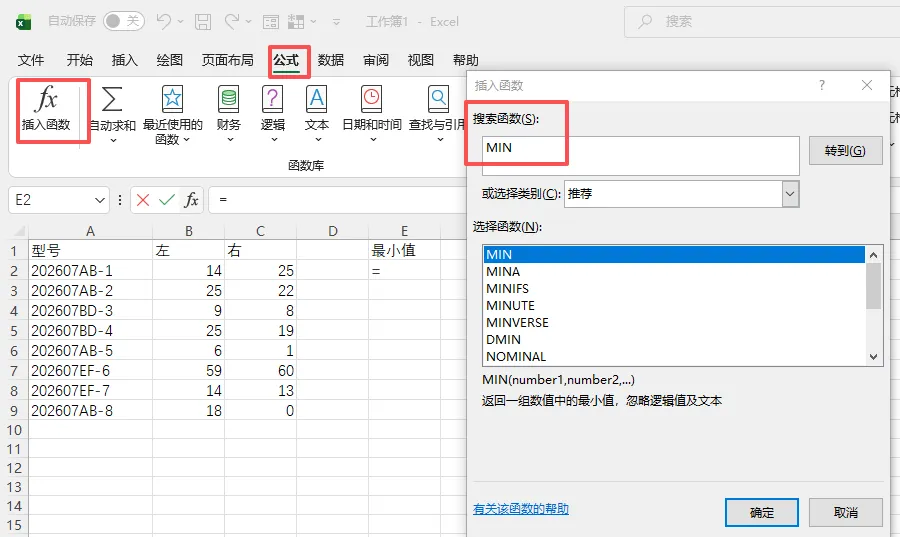The width and height of the screenshot is (900, 537).
Task: Click the 搜索 box in title bar
Action: 762,22
